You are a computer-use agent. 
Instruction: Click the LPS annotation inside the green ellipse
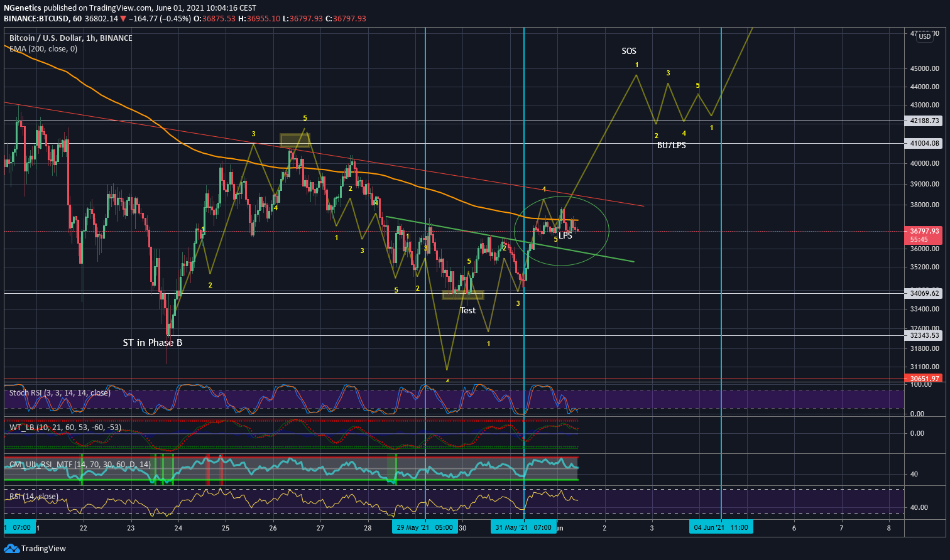(565, 236)
